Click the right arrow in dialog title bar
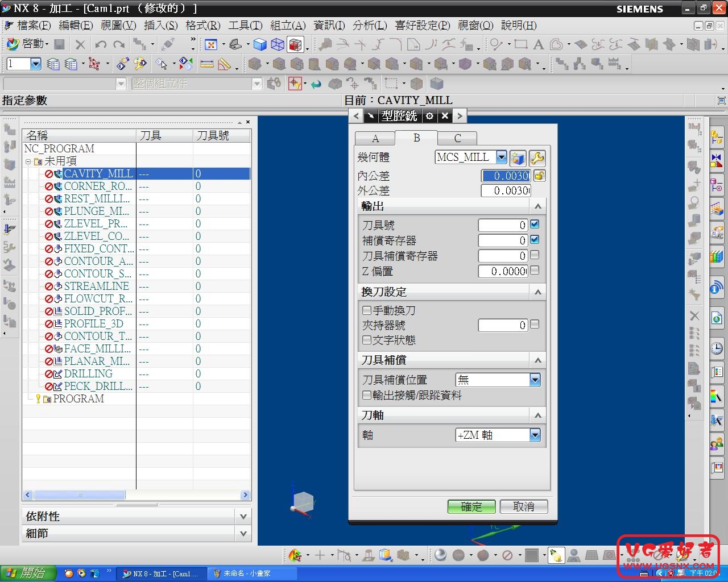 coord(460,116)
